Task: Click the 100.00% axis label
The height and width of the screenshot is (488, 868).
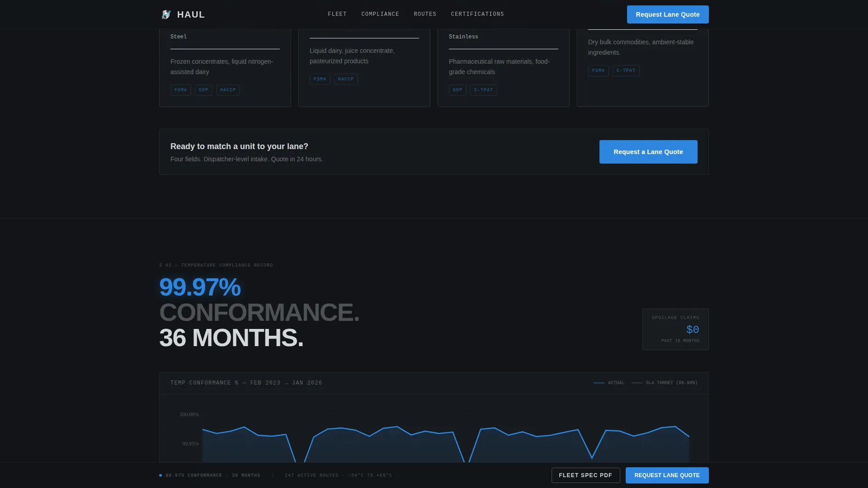Action: [x=189, y=414]
